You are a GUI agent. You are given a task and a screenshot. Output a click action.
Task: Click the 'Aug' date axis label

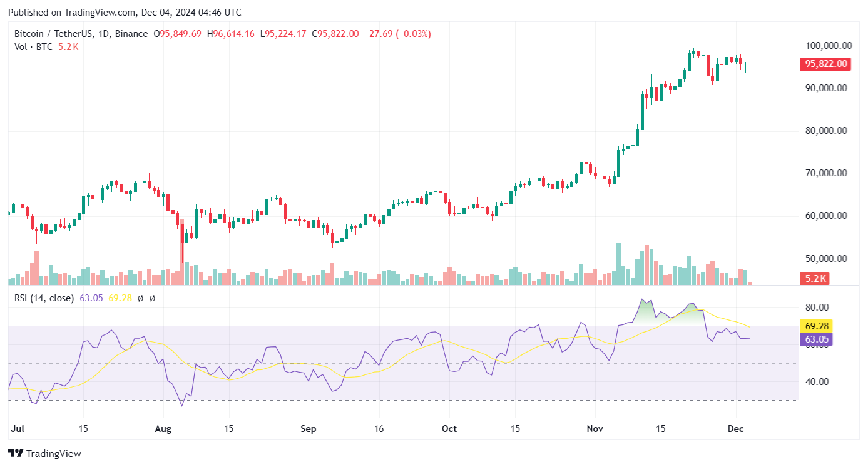163,429
